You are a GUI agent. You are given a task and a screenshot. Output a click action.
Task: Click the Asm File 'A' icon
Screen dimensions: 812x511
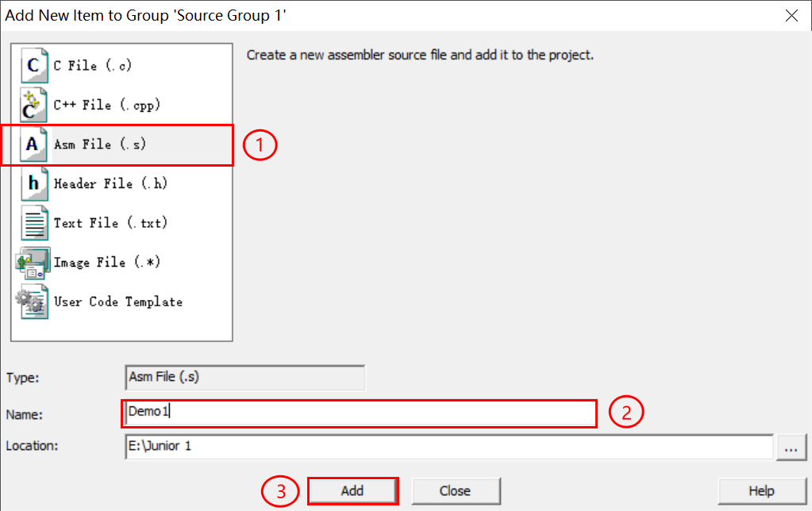[x=34, y=144]
